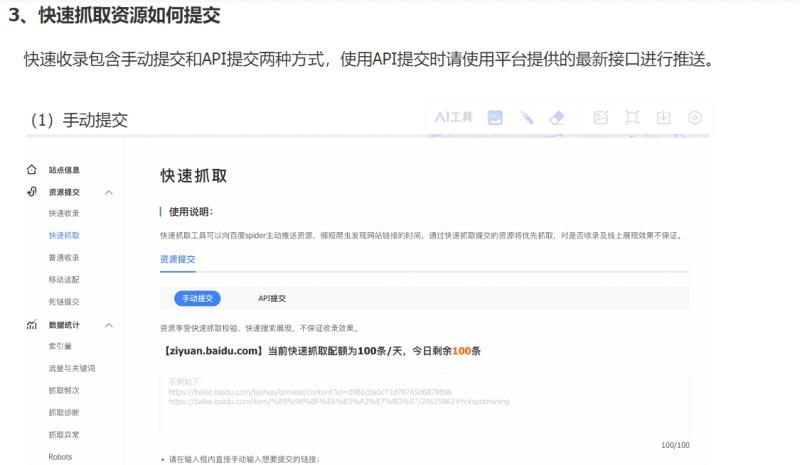Switch to the API提交 option
The width and height of the screenshot is (800, 465).
pos(272,298)
